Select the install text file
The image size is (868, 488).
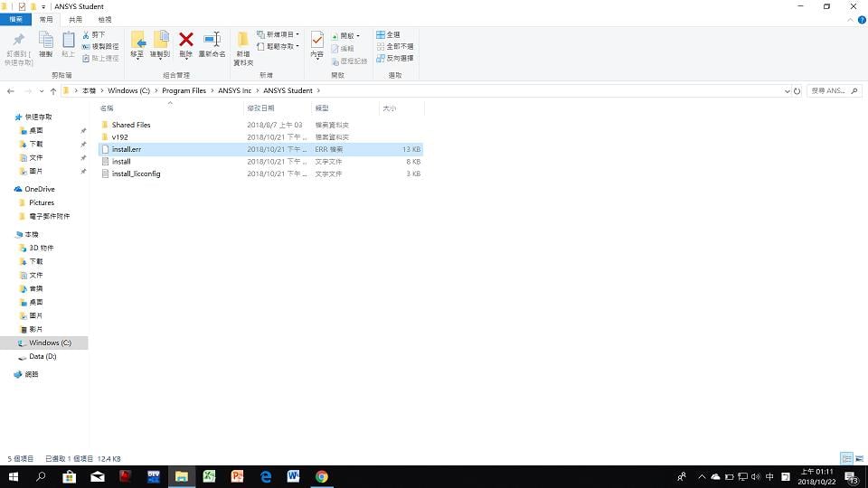pos(260,162)
